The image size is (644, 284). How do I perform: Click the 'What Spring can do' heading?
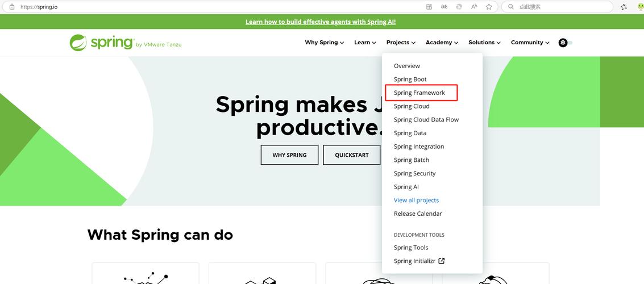coord(160,235)
